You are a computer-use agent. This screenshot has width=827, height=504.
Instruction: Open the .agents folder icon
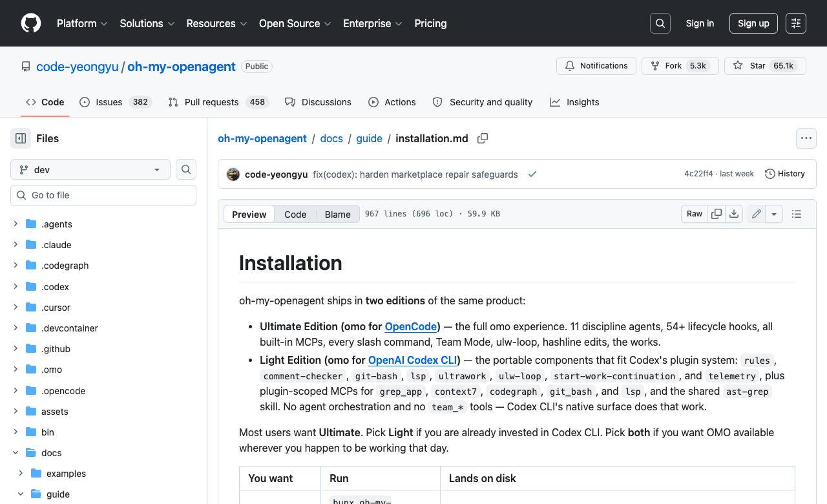[x=31, y=224]
